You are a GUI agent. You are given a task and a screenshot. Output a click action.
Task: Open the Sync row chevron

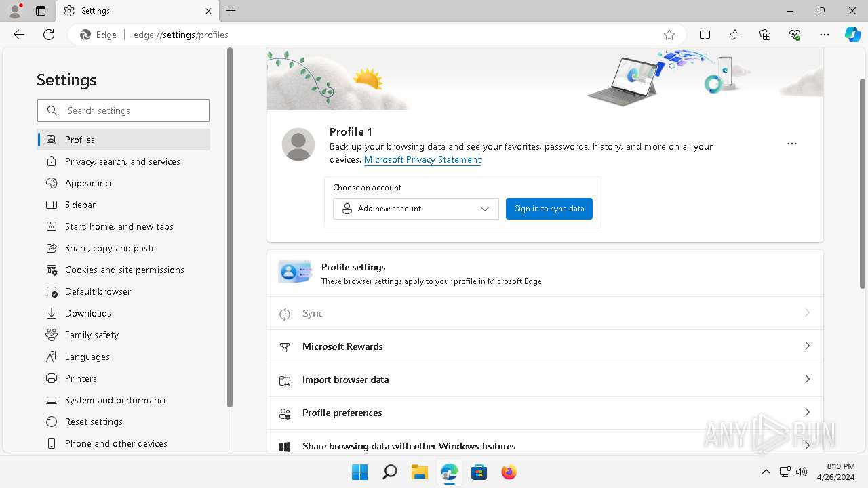[807, 313]
